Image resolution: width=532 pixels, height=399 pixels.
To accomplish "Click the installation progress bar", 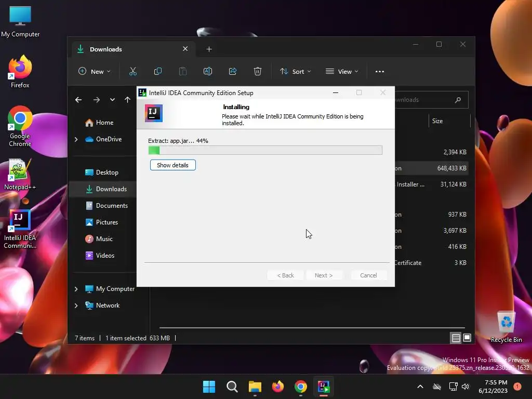I will 265,150.
